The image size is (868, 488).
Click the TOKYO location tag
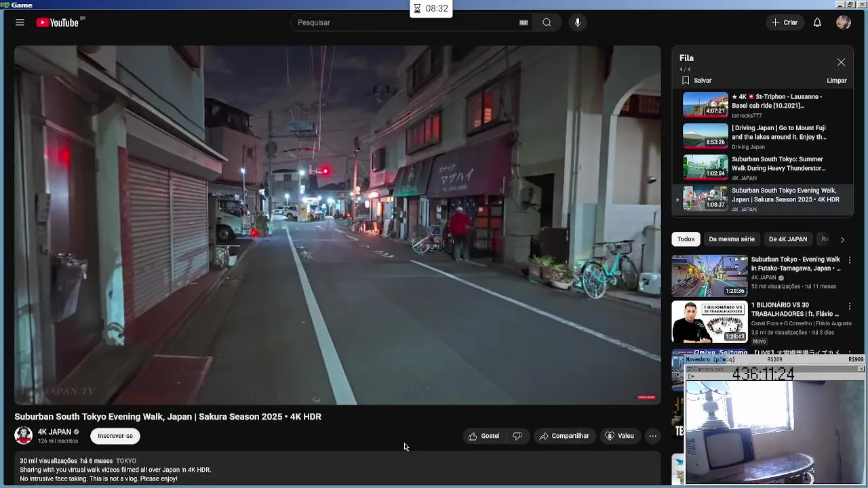click(x=126, y=461)
